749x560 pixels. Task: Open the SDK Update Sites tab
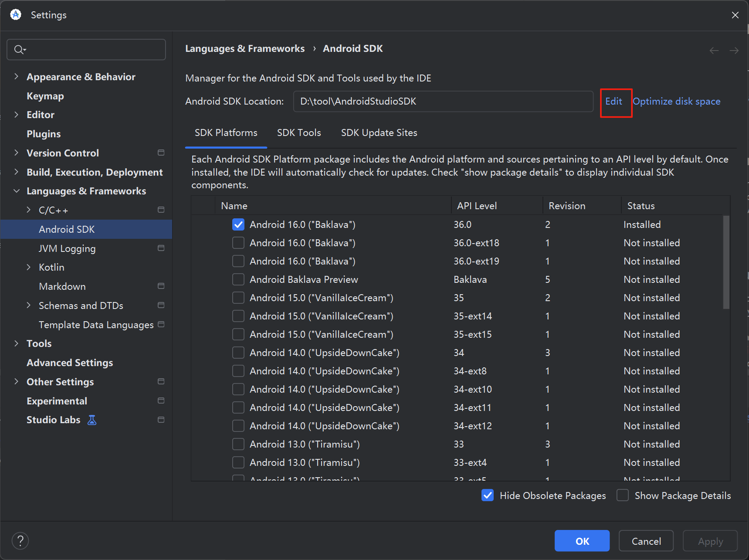tap(379, 132)
